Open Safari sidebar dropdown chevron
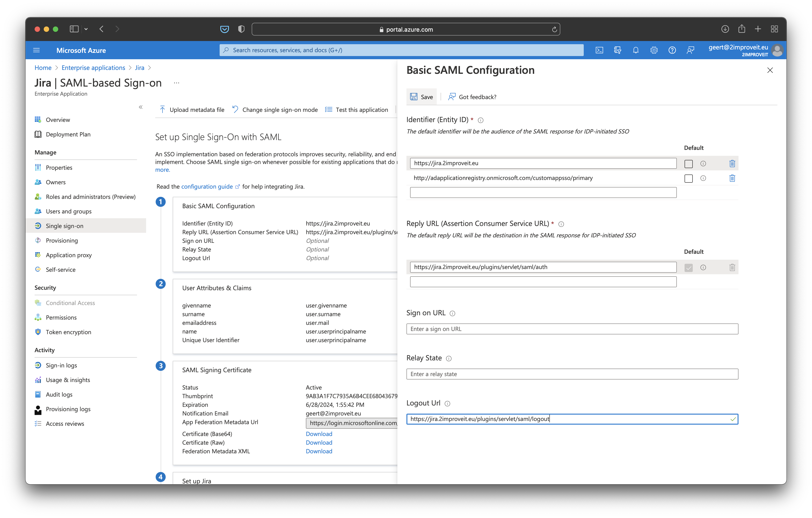The width and height of the screenshot is (812, 518). click(x=86, y=29)
